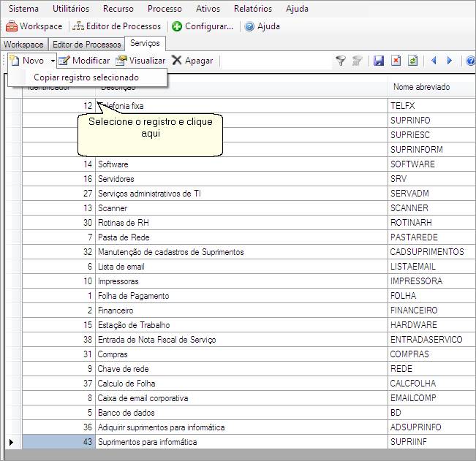Viewport: 476px width, 461px height.
Task: Click the Modificar button
Action: pyautogui.click(x=84, y=61)
